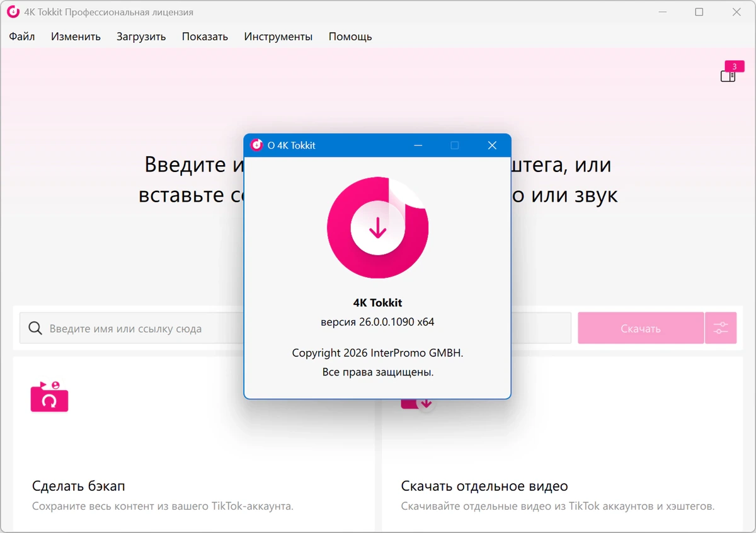Click the 4K Tokkit icon in dialog title
This screenshot has width=756, height=533.
[x=256, y=146]
